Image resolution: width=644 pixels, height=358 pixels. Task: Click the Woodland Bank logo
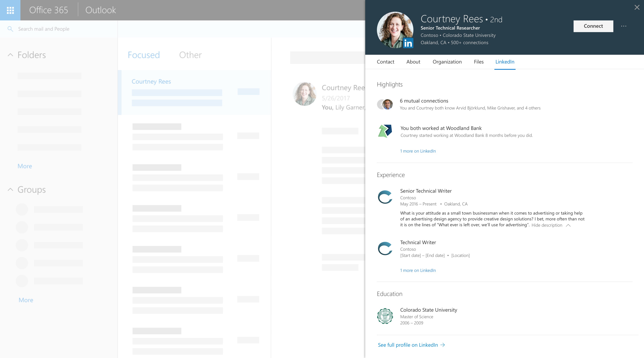tap(385, 131)
